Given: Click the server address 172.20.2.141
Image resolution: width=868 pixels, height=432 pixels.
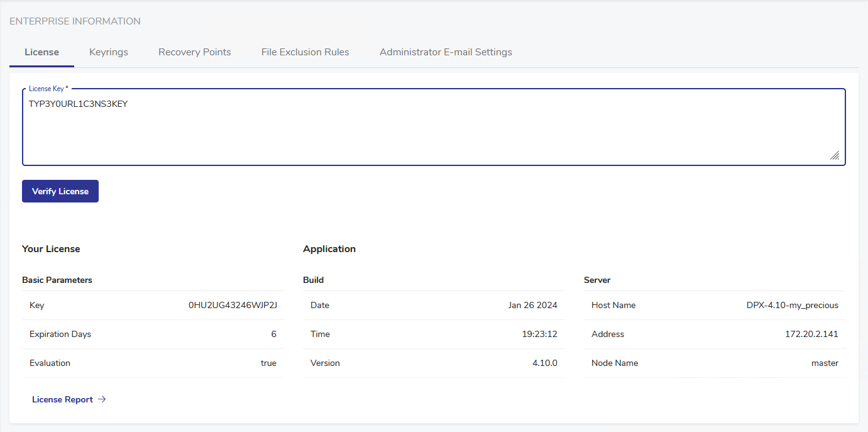Looking at the screenshot, I should pos(811,334).
